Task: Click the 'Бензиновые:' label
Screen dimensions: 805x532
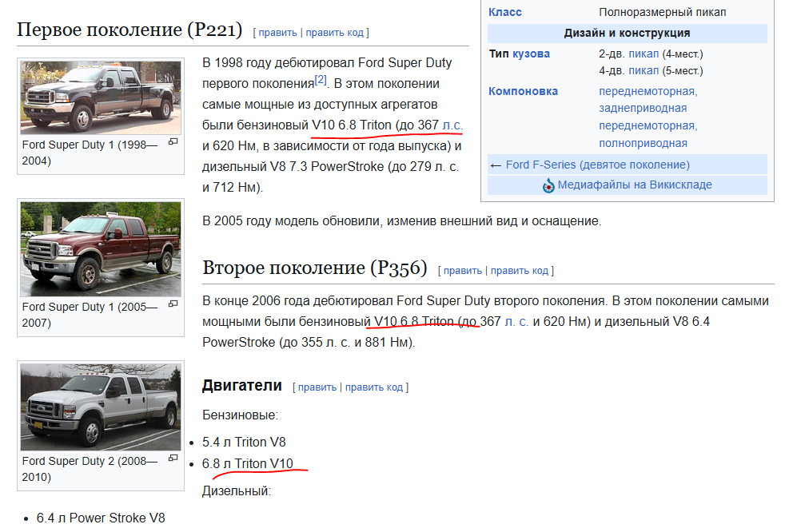Action: [x=240, y=415]
